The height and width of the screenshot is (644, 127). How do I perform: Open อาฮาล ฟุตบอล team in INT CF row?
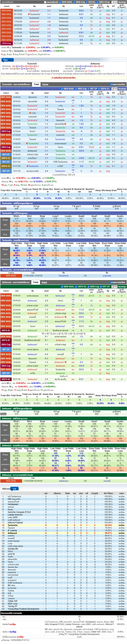[x=32, y=349]
